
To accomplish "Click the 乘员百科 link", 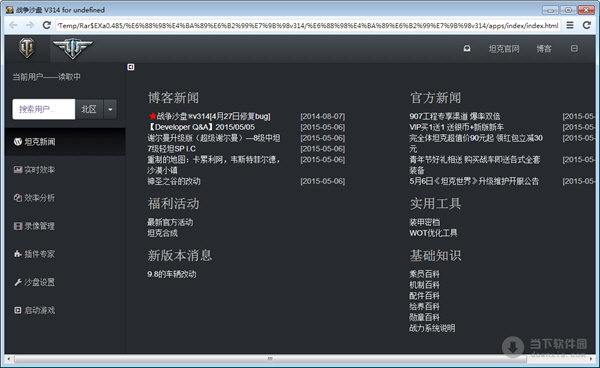I will pyautogui.click(x=425, y=274).
